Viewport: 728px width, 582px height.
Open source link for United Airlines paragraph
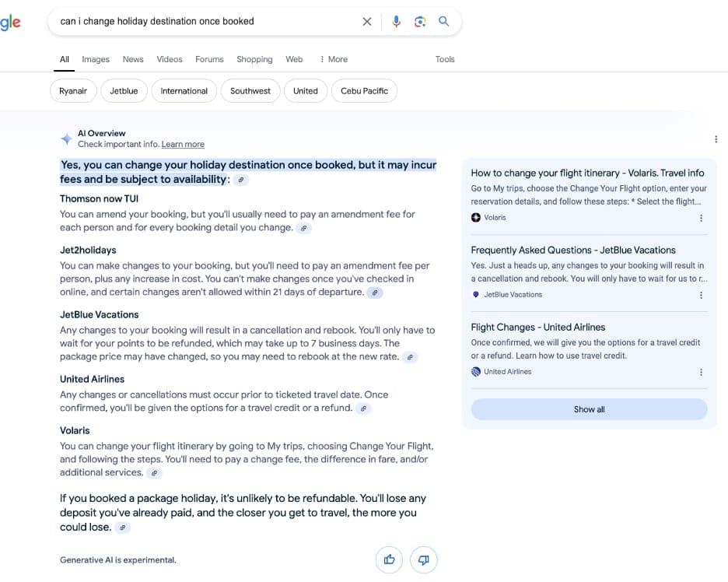(x=363, y=408)
